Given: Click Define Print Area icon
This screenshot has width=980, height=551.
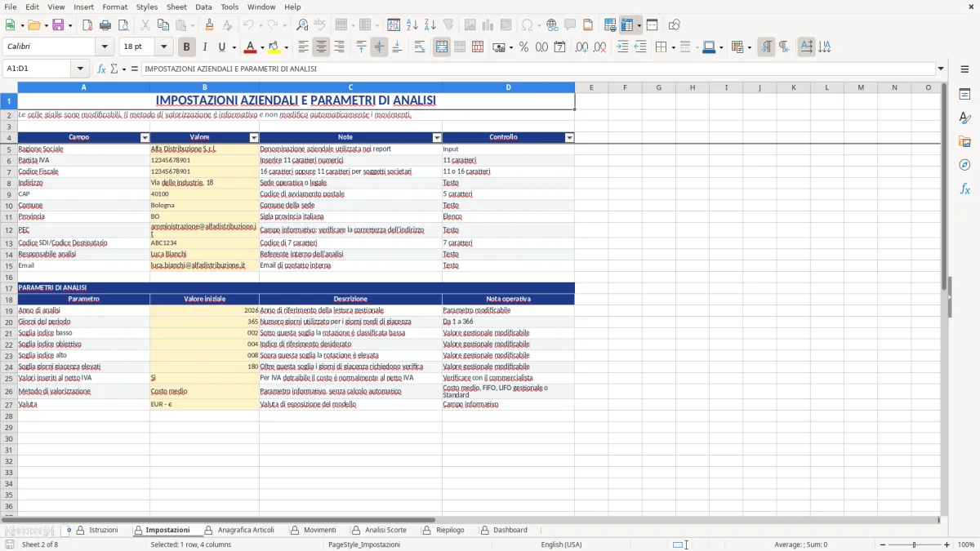Looking at the screenshot, I should point(610,25).
